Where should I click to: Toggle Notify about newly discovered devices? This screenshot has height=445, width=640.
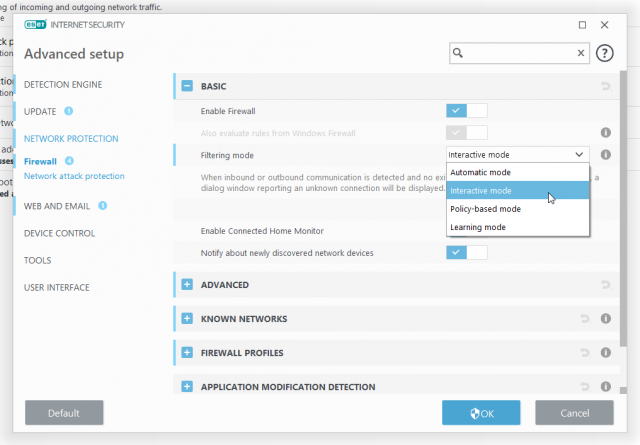[x=467, y=253]
